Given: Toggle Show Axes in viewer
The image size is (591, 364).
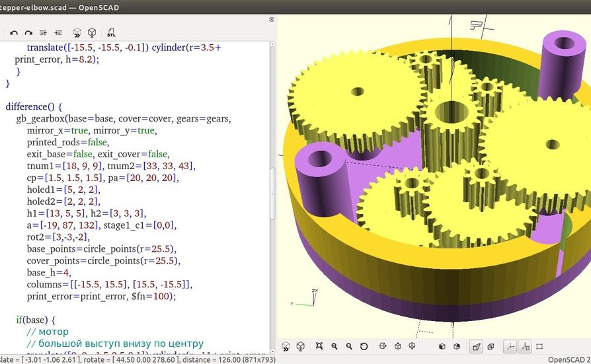Looking at the screenshot, I should pos(510,346).
